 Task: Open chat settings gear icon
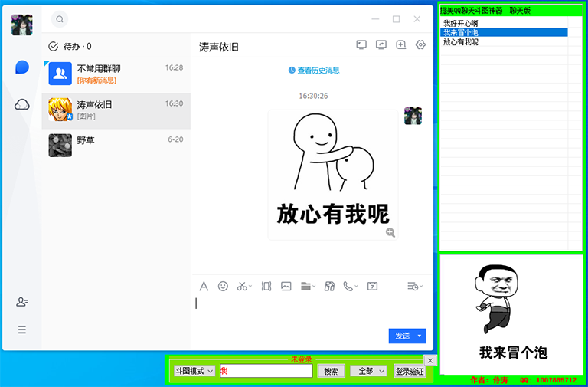pos(420,45)
